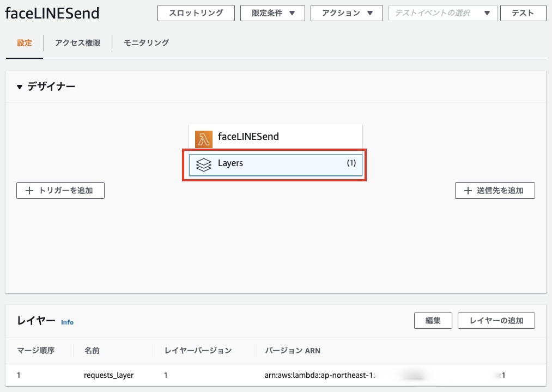Click the テスト button
Viewport: 552px width, 392px height.
(523, 13)
